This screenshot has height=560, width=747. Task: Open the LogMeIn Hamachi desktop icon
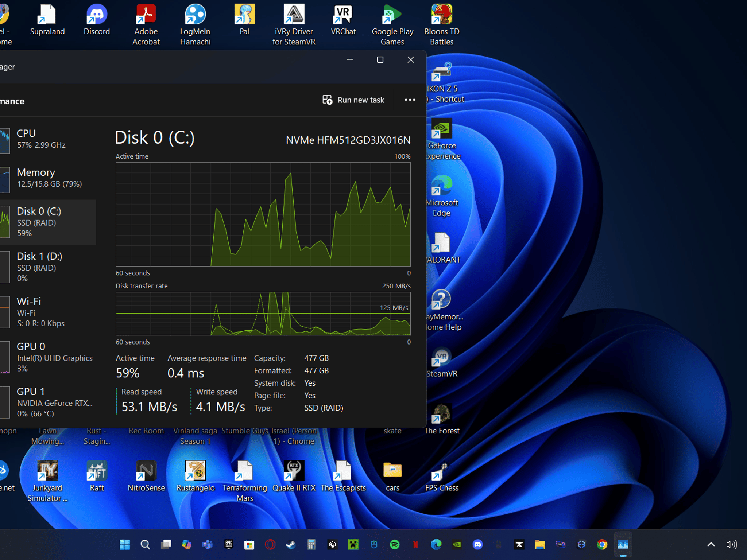[195, 25]
